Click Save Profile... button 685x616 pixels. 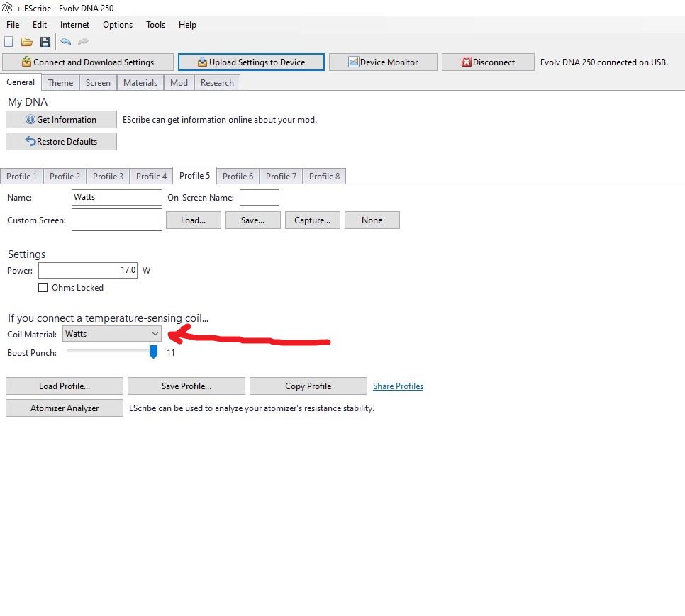(x=186, y=386)
